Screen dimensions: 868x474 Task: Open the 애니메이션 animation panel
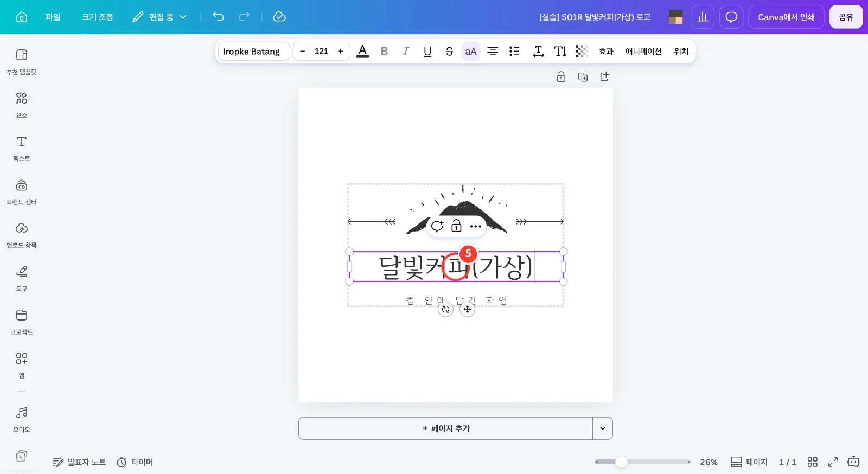643,52
